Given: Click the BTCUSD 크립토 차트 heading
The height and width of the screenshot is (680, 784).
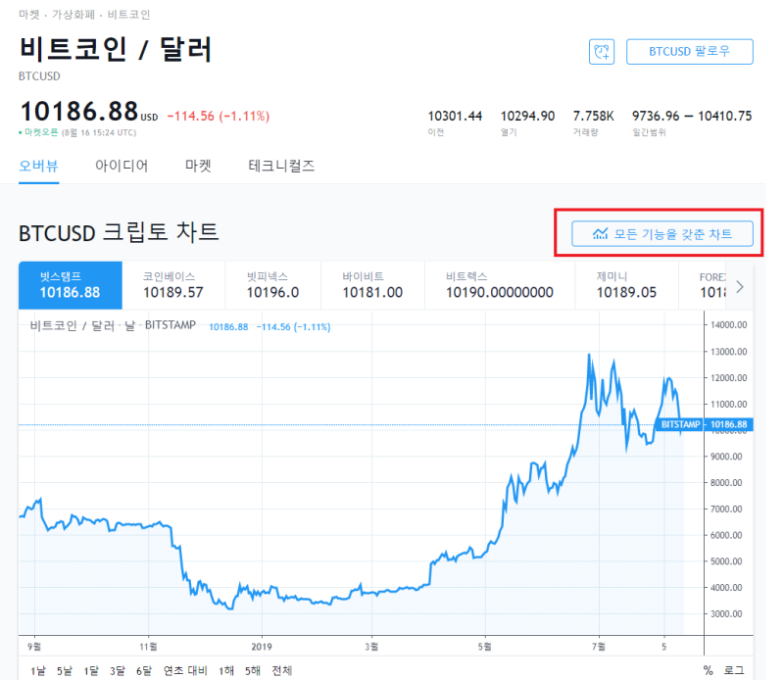Looking at the screenshot, I should tap(119, 232).
